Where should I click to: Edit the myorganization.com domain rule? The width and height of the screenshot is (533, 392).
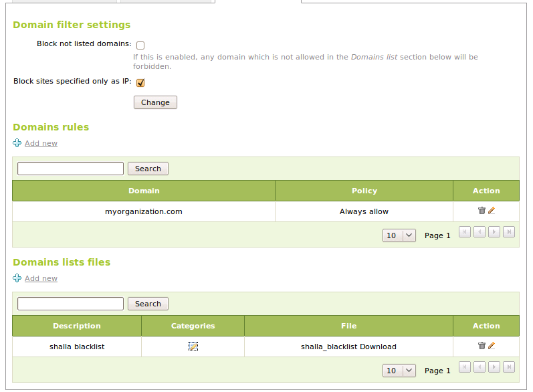[492, 211]
